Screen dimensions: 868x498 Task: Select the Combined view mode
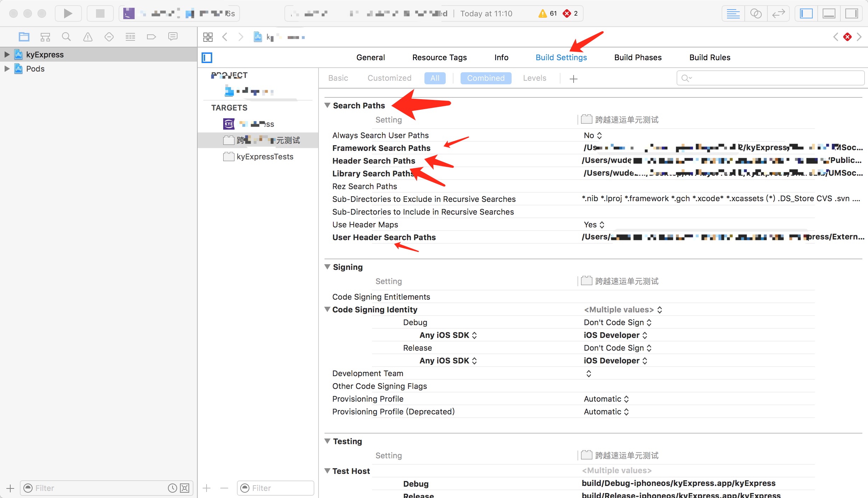click(486, 78)
